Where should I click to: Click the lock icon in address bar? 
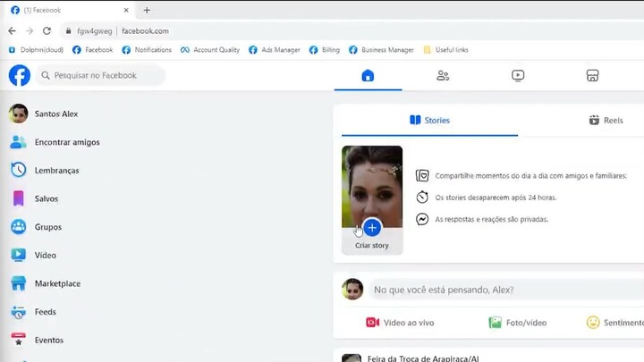[68, 30]
